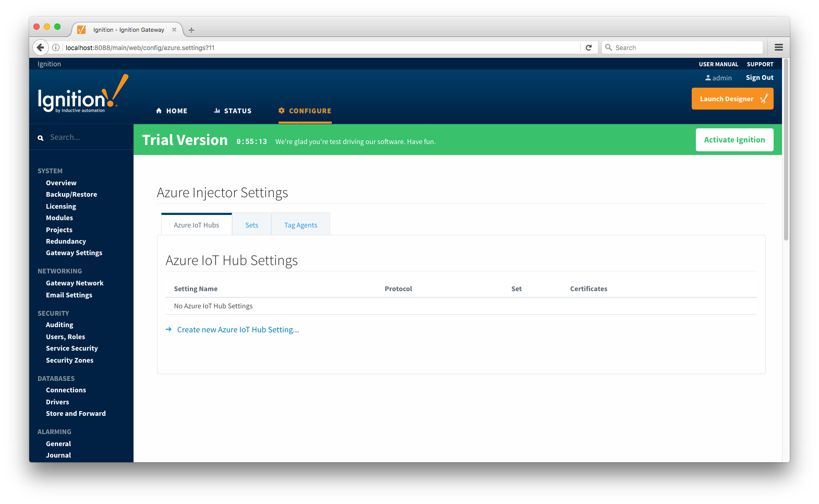819x504 pixels.
Task: Switch to the Sets tab
Action: [x=251, y=225]
